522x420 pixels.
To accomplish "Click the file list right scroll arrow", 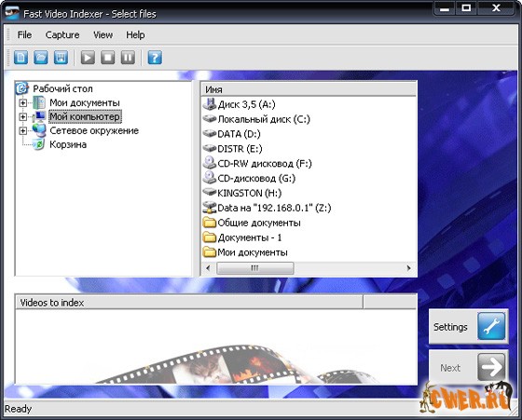I will 409,268.
